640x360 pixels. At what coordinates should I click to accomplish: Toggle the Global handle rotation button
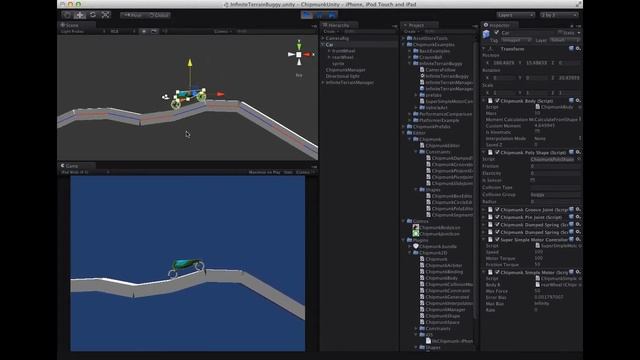click(x=158, y=15)
